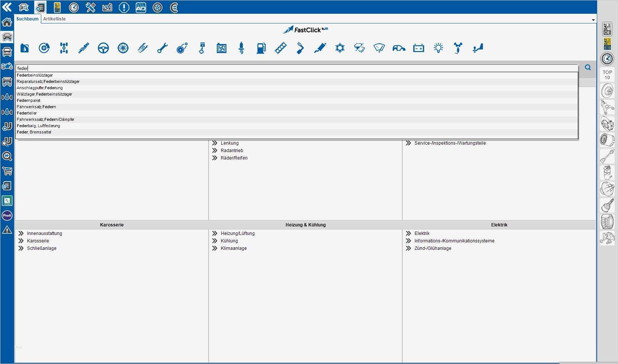Viewport: 618px width, 364px height.
Task: Collapse sidebar with double-arrow button
Action: [x=7, y=7]
